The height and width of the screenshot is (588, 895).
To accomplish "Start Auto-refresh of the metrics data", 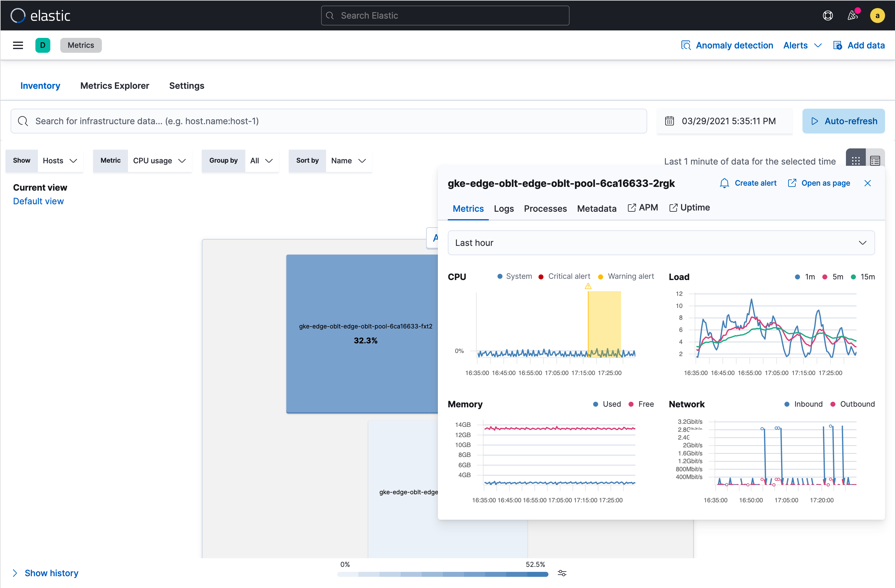I will click(x=843, y=121).
